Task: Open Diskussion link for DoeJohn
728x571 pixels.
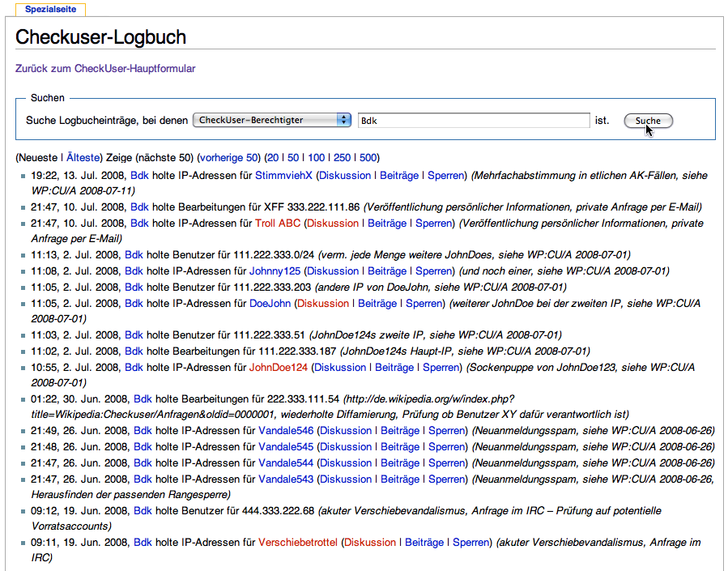Action: point(323,304)
